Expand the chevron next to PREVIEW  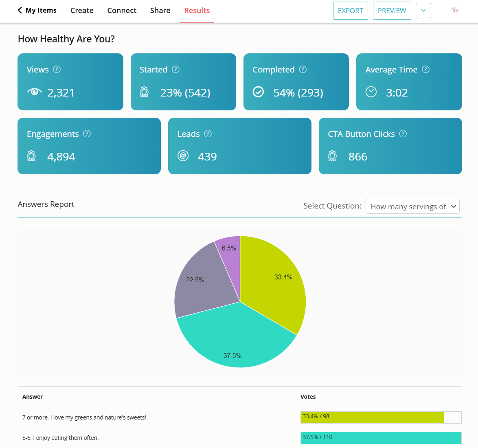click(x=423, y=10)
